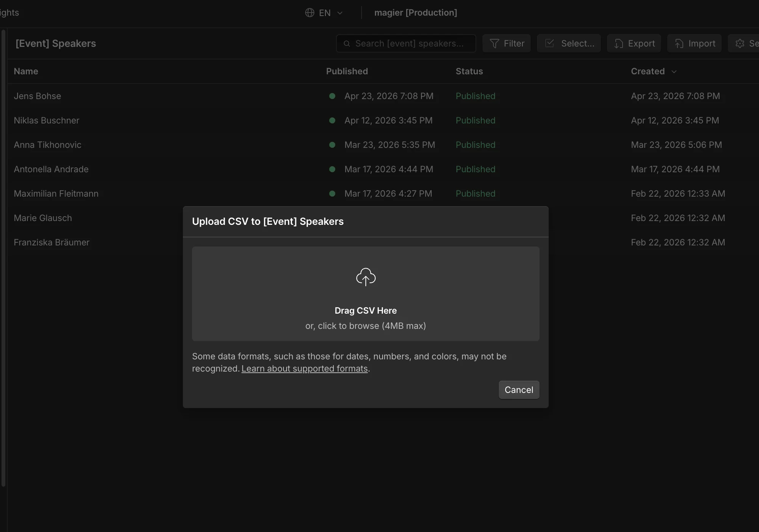Click the left panel scrollbar
The height and width of the screenshot is (532, 759).
(3, 258)
